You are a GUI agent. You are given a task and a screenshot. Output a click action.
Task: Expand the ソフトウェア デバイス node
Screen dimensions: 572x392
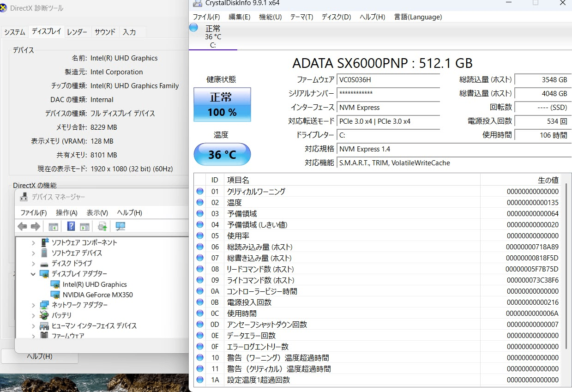(x=33, y=253)
